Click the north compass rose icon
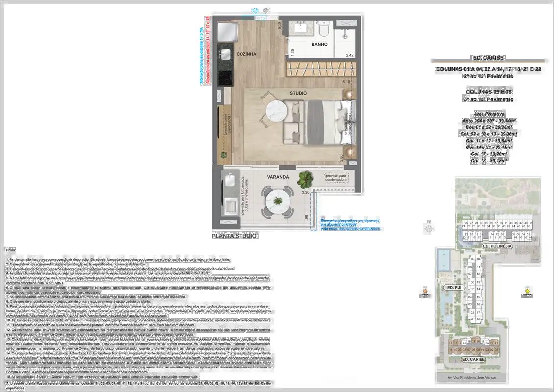 [429, 228]
